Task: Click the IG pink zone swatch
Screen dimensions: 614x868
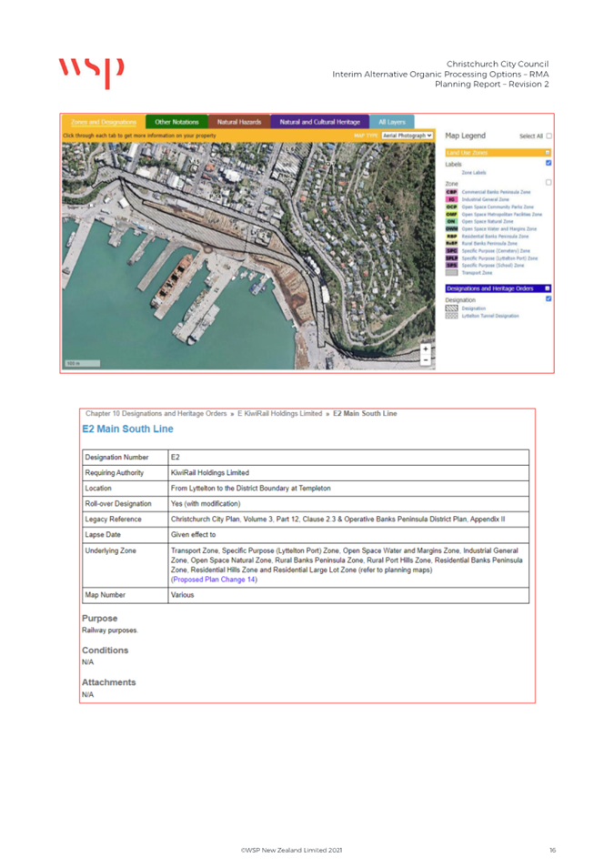Action: [452, 199]
